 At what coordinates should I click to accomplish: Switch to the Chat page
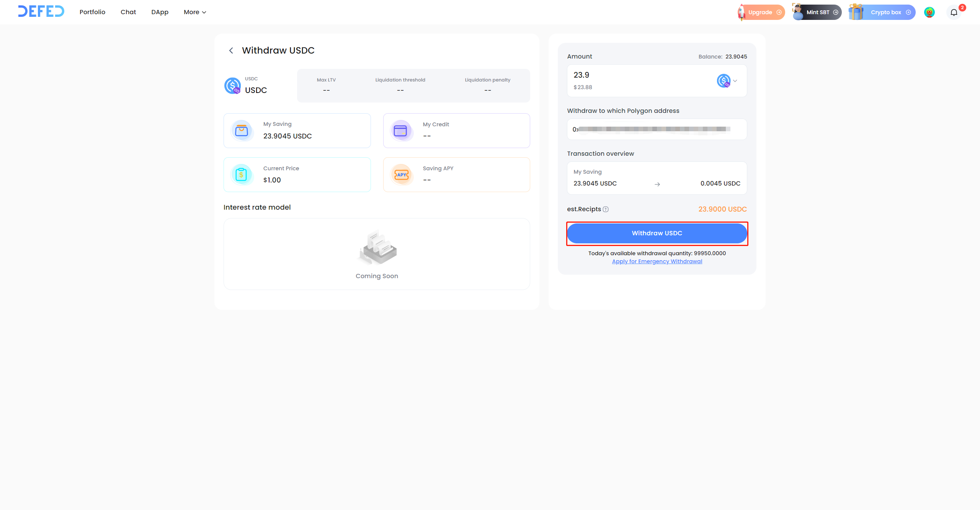(128, 12)
